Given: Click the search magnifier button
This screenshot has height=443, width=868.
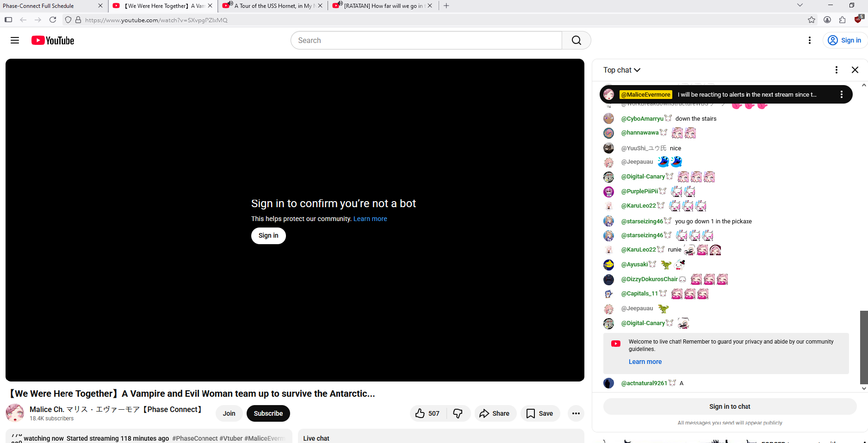Looking at the screenshot, I should tap(576, 40).
